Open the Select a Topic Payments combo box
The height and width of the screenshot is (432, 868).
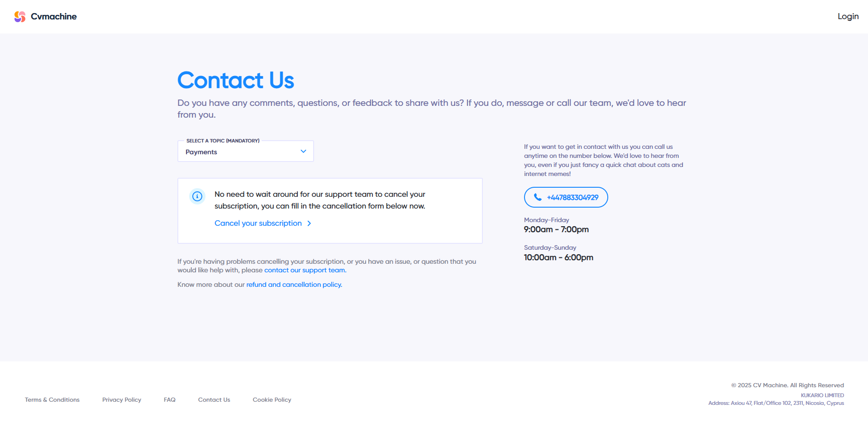245,152
